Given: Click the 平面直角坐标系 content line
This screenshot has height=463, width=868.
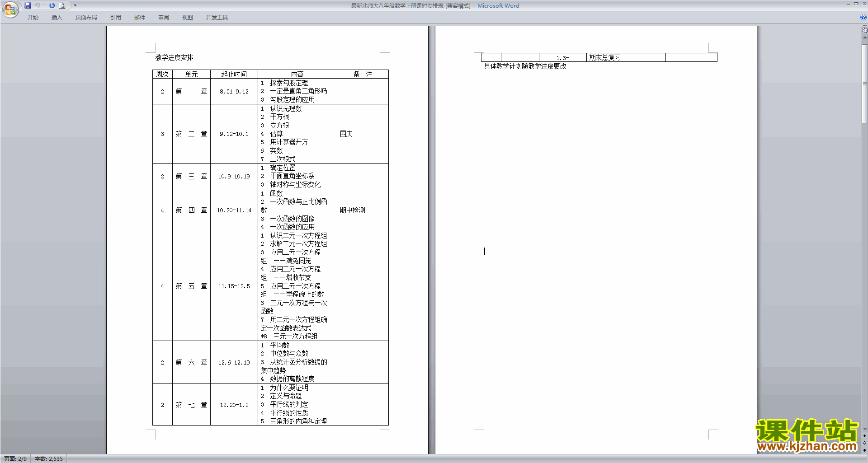Looking at the screenshot, I should (292, 176).
